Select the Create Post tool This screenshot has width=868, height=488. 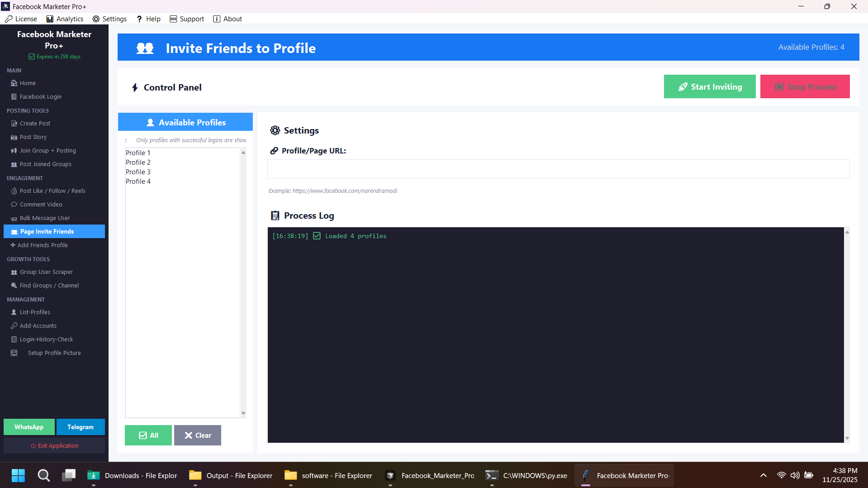click(34, 123)
